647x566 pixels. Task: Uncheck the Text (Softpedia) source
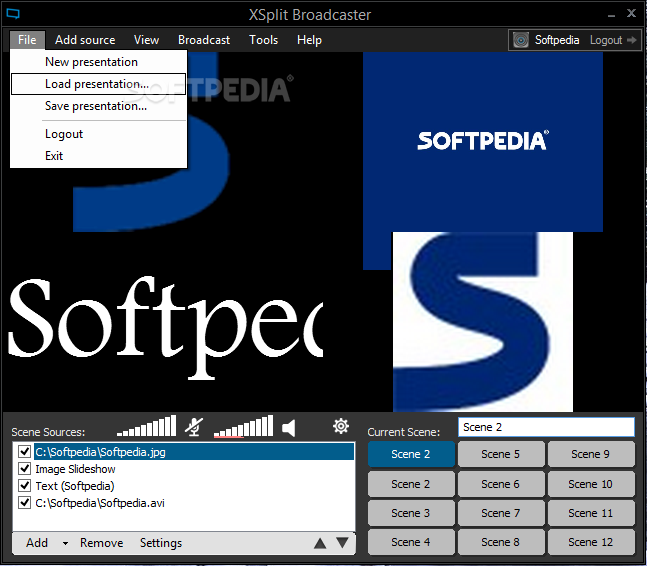pyautogui.click(x=24, y=486)
